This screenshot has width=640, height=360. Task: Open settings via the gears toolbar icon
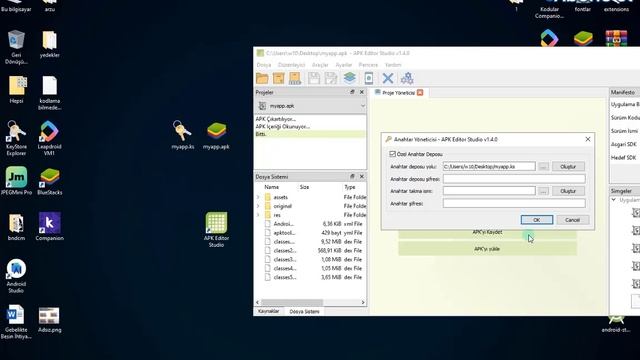(407, 78)
